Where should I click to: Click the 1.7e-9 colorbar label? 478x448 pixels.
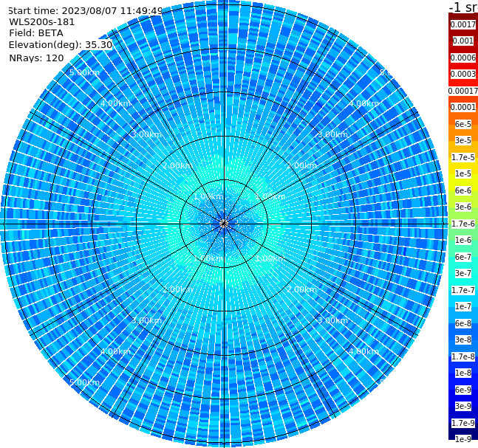point(463,423)
